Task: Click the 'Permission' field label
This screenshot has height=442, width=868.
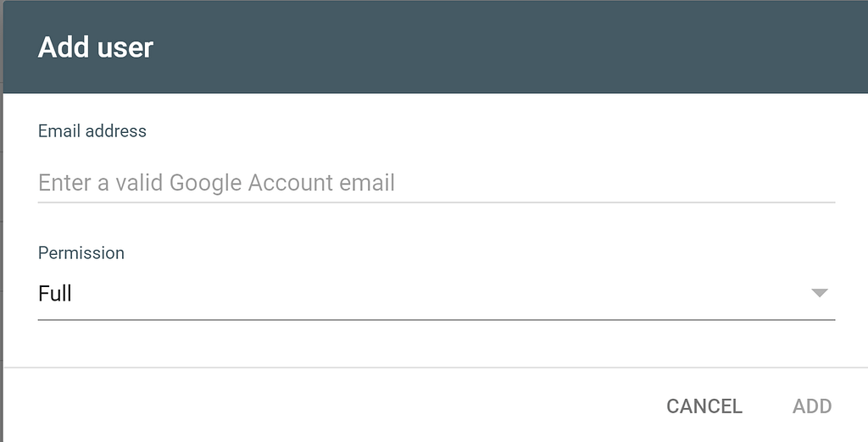Action: pyautogui.click(x=81, y=253)
